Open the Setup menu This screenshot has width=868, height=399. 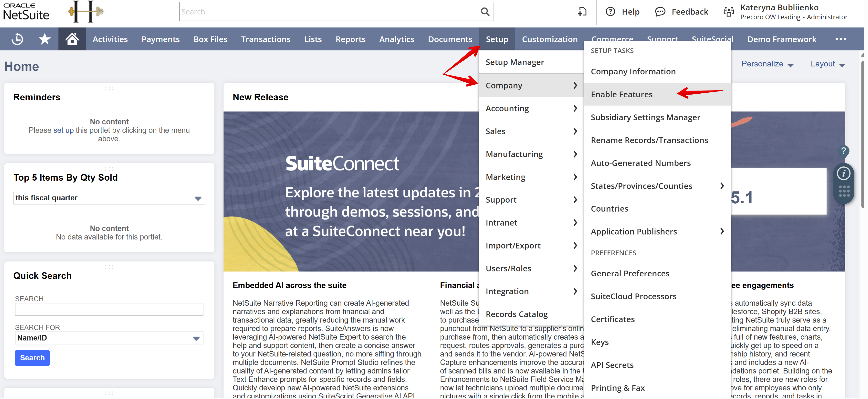click(x=497, y=39)
